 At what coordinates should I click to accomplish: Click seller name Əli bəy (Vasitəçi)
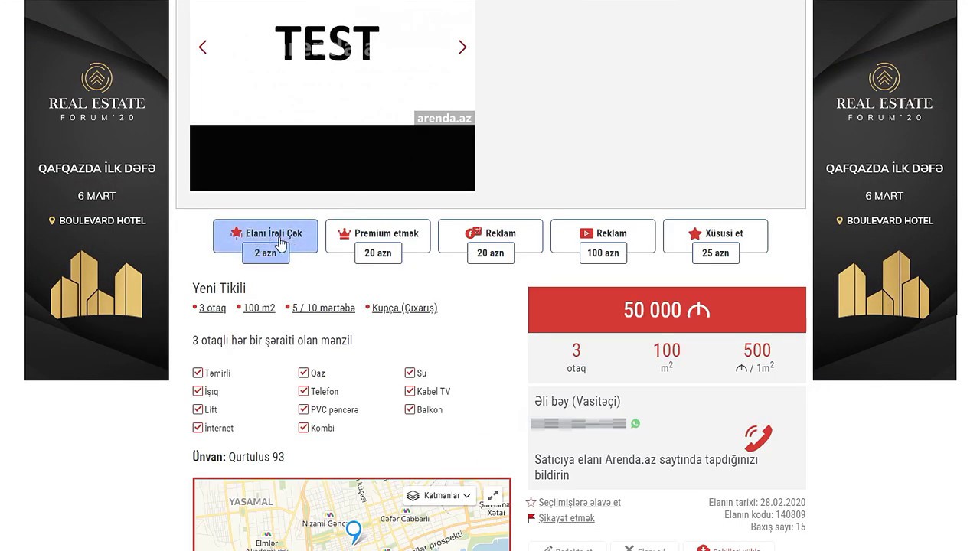(x=577, y=401)
